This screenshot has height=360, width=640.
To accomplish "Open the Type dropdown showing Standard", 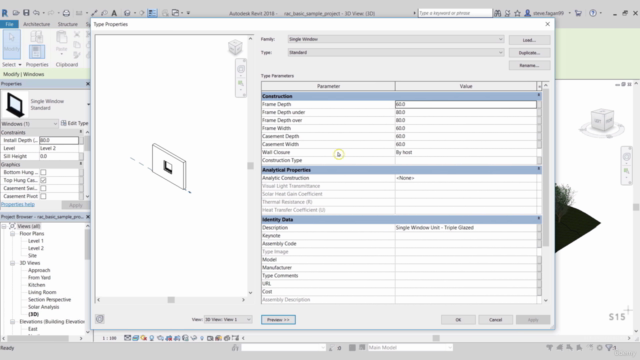I will (x=396, y=52).
